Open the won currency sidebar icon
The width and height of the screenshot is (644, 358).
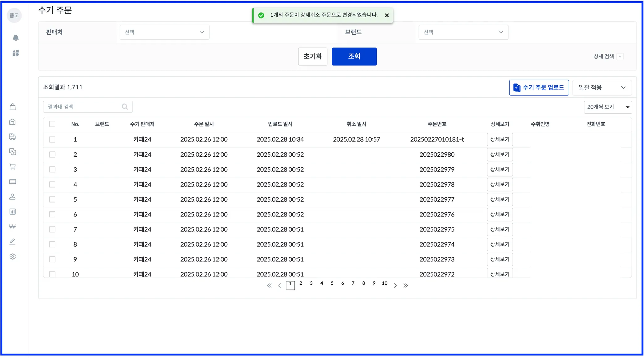pos(13,227)
